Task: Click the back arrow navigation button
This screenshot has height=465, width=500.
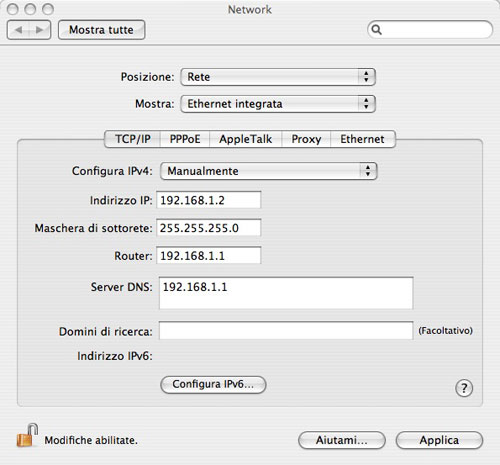Action: 18,30
